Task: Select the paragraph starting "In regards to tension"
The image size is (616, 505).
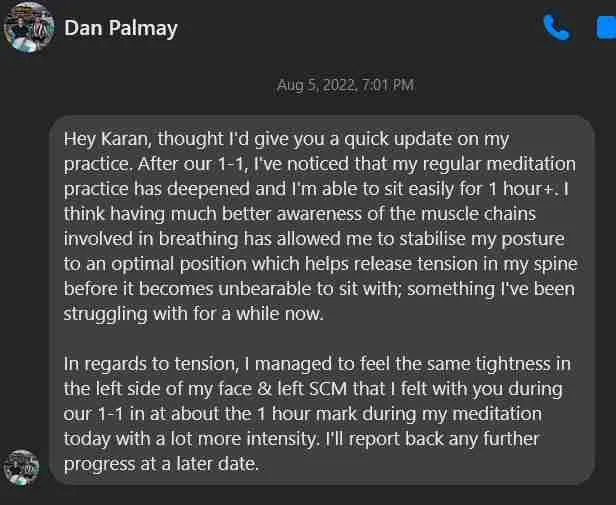Action: pos(317,414)
